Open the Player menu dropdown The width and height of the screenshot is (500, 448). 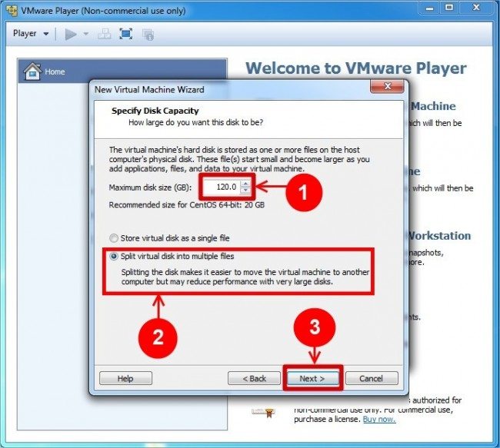[x=31, y=34]
